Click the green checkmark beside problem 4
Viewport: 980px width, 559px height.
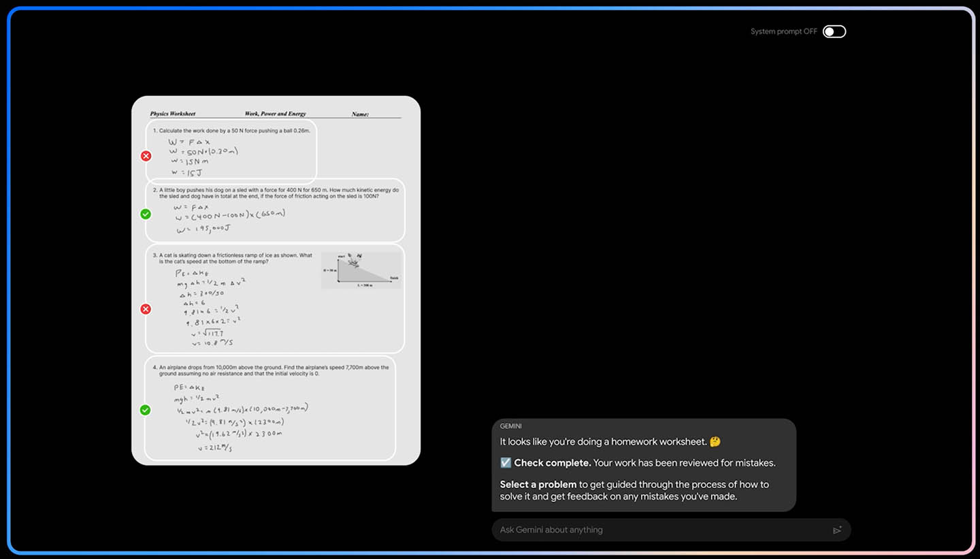tap(145, 410)
